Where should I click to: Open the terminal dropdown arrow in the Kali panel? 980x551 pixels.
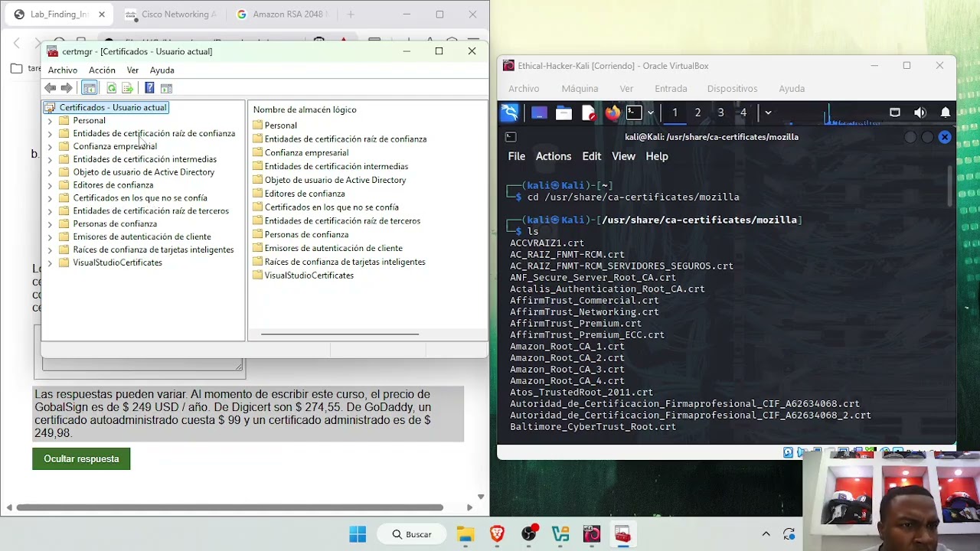point(651,113)
